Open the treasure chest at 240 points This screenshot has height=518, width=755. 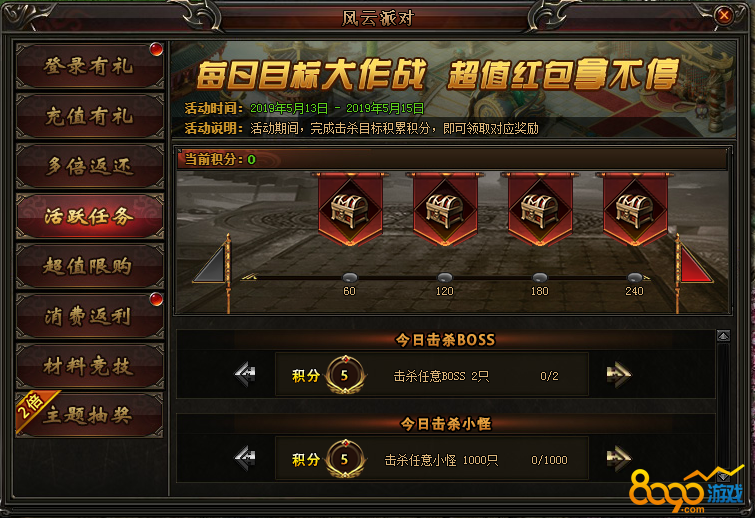click(x=635, y=209)
